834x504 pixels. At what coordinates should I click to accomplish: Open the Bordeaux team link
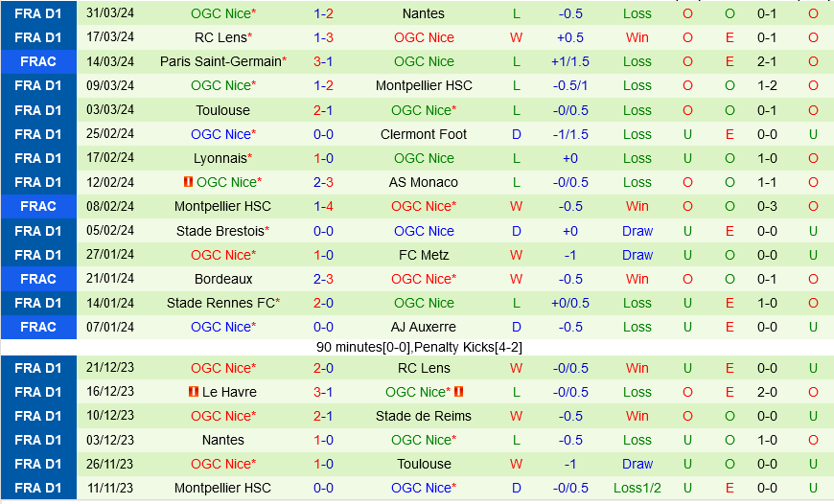222,279
